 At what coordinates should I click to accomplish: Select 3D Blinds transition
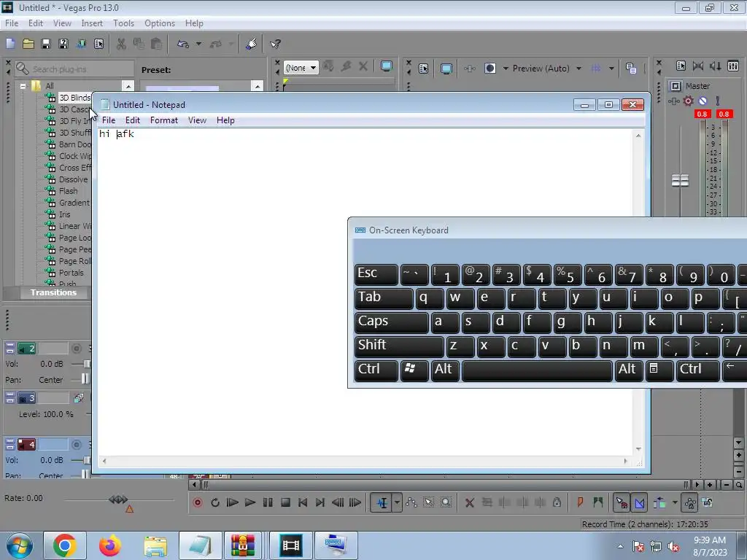74,98
